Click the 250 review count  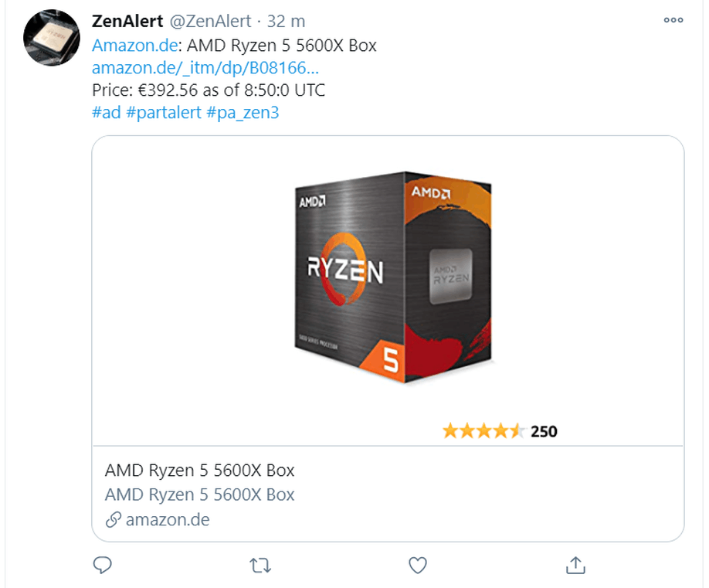(x=544, y=431)
